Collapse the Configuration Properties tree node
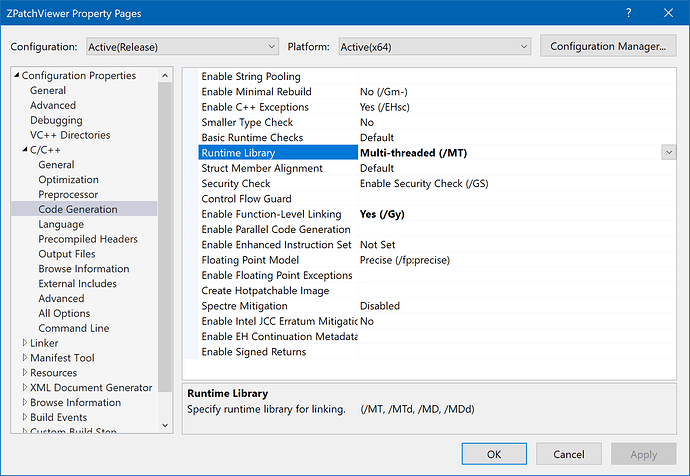 coord(17,75)
